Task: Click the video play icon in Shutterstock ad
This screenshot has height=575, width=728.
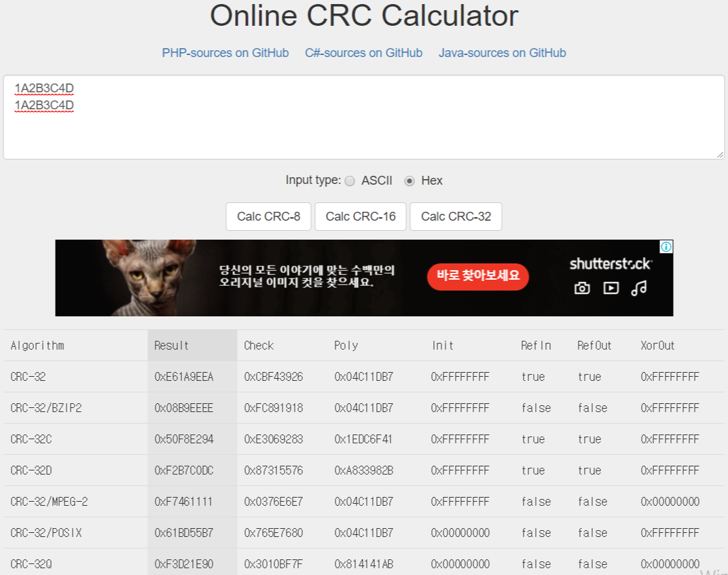Action: [x=611, y=289]
